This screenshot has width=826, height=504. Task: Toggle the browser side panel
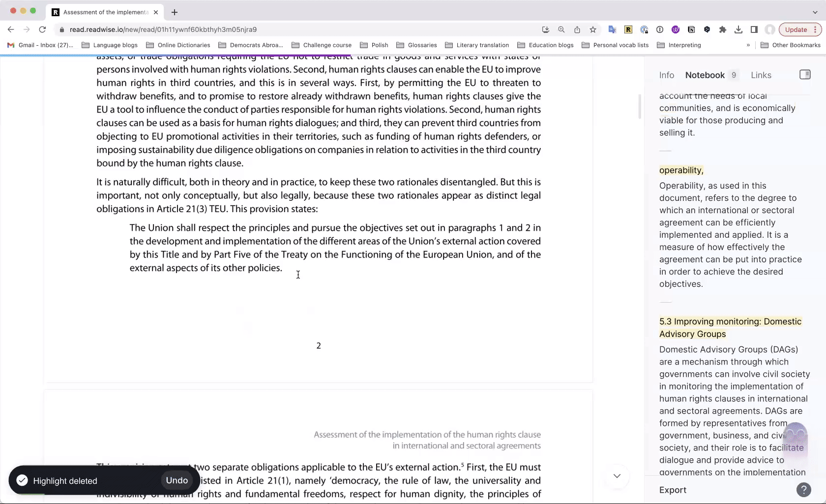coord(754,29)
